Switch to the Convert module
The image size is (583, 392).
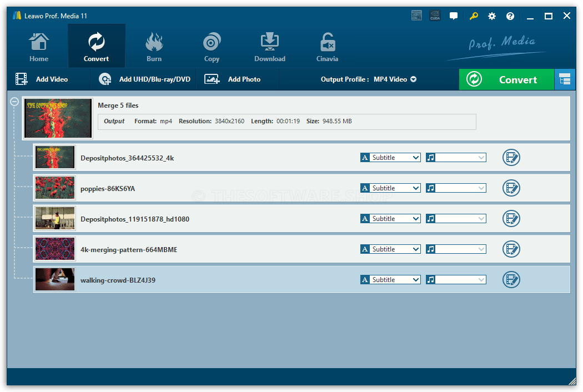(x=96, y=47)
